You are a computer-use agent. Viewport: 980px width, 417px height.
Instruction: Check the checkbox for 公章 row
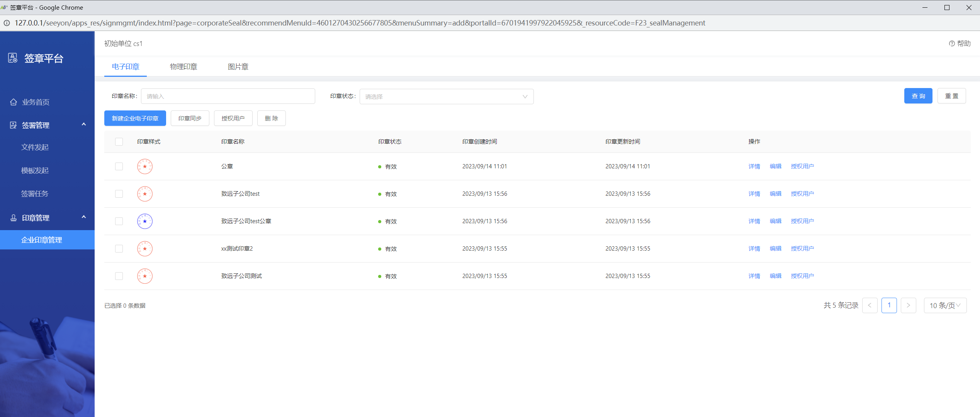[x=119, y=166]
